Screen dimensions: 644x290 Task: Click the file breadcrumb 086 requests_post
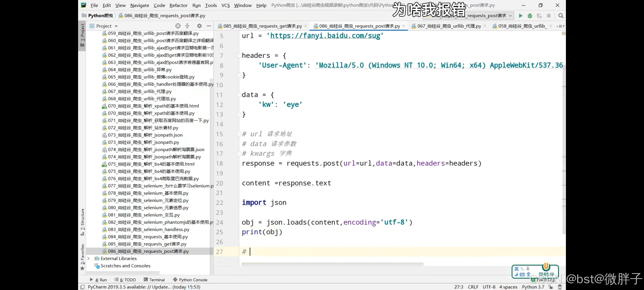pyautogui.click(x=162, y=16)
